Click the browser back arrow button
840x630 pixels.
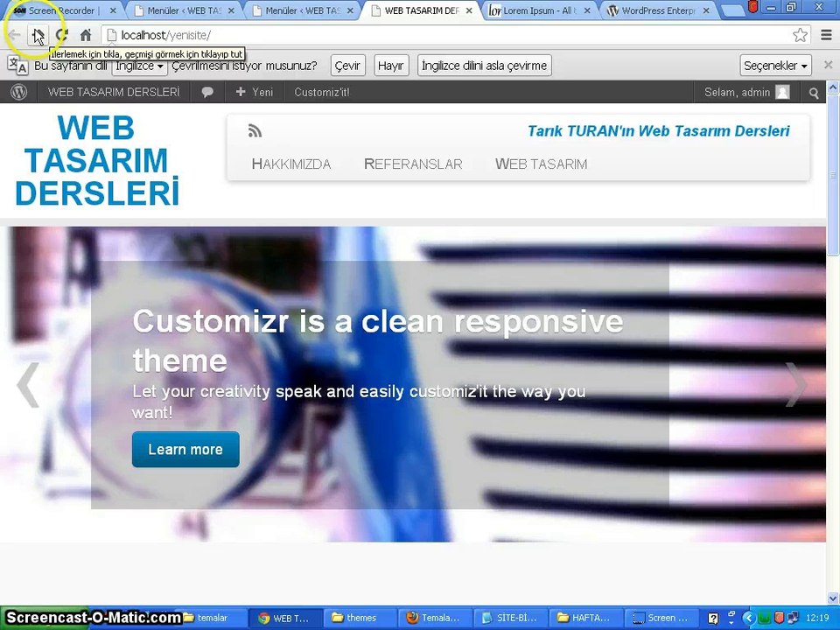(15, 35)
